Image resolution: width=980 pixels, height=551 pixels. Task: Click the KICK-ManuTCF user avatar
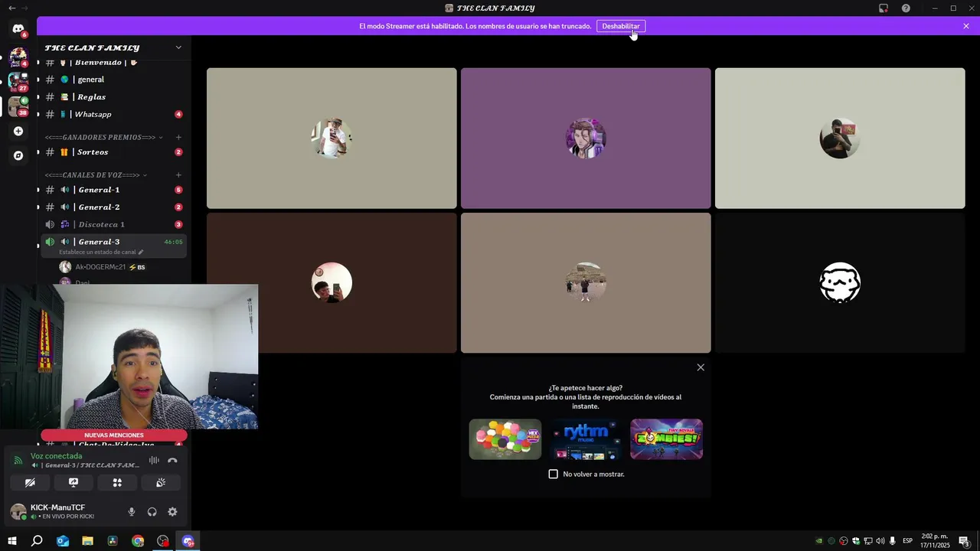pos(18,512)
